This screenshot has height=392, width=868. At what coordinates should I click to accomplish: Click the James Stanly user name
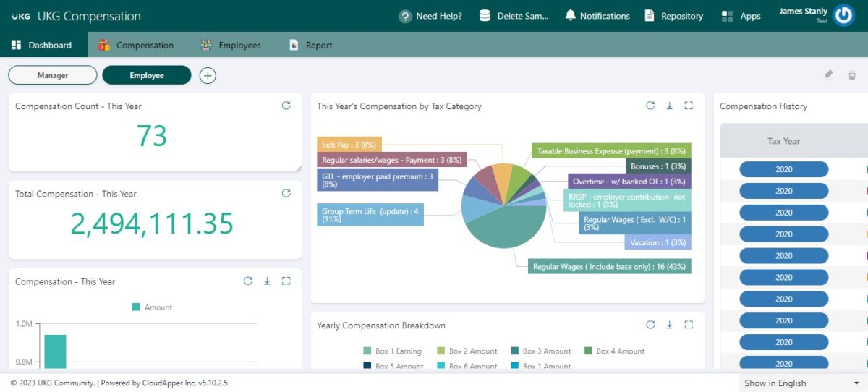pyautogui.click(x=803, y=11)
